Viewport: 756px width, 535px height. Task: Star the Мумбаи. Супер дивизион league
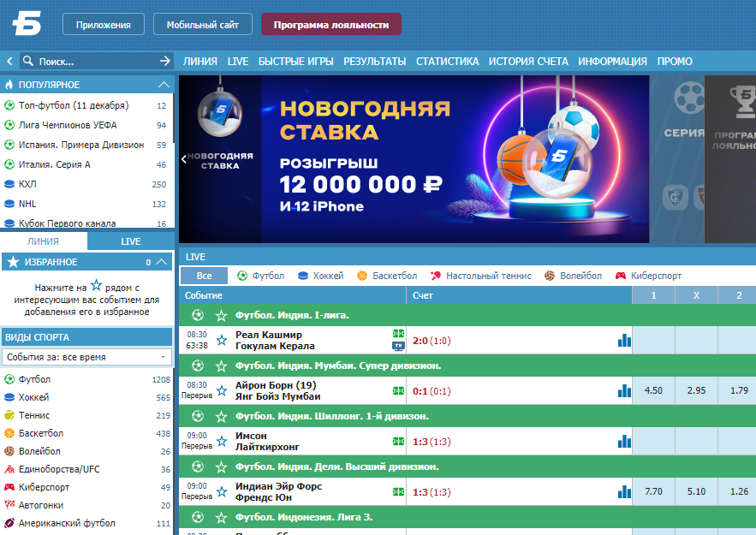(221, 366)
